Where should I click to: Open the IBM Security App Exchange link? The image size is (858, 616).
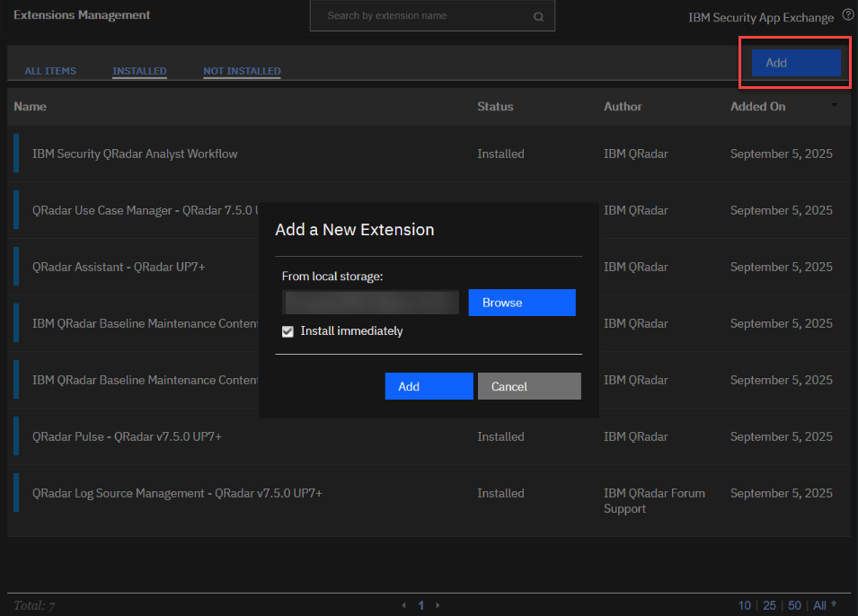coord(761,18)
